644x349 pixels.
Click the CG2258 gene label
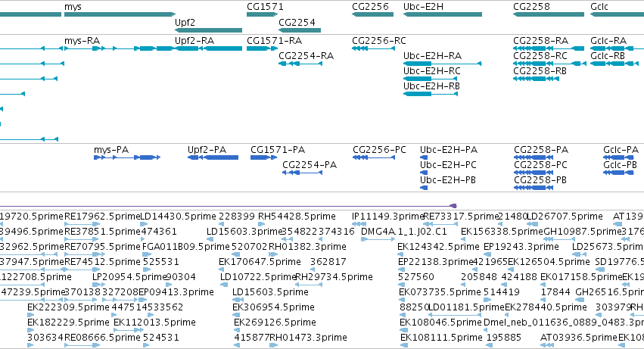pos(531,7)
